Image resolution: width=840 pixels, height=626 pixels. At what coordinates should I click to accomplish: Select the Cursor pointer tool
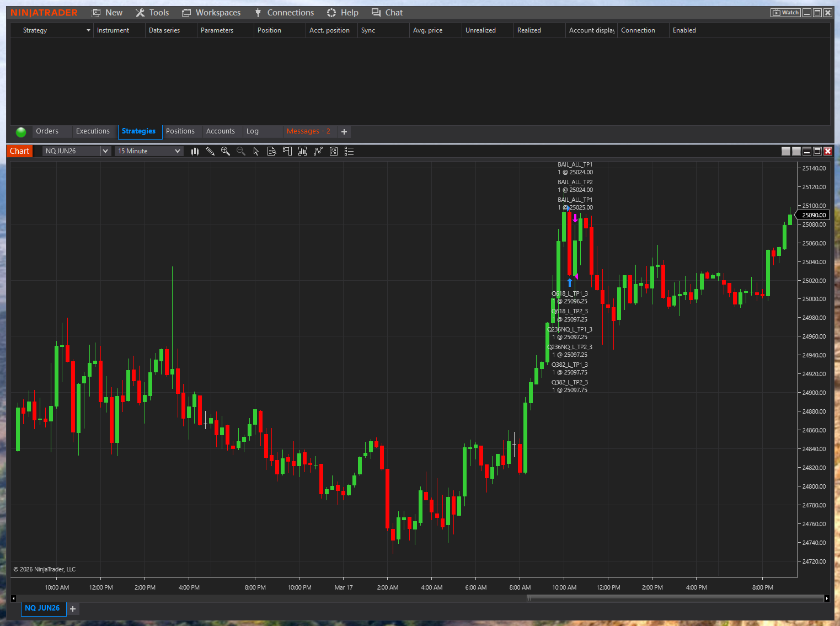[255, 151]
